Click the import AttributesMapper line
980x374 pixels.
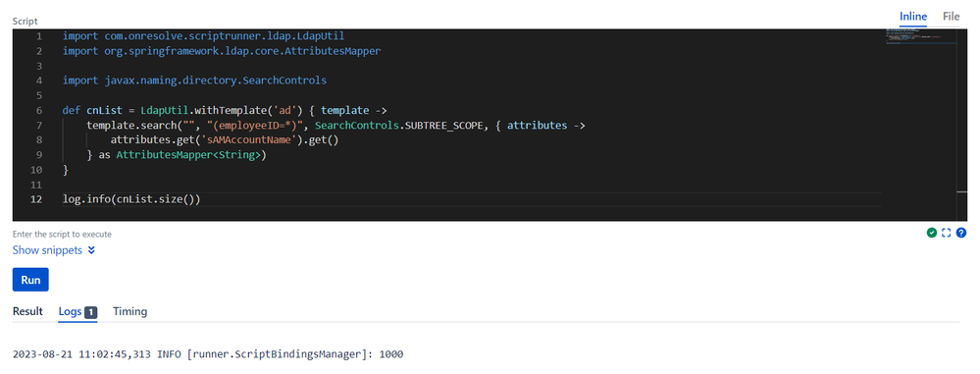tap(222, 51)
